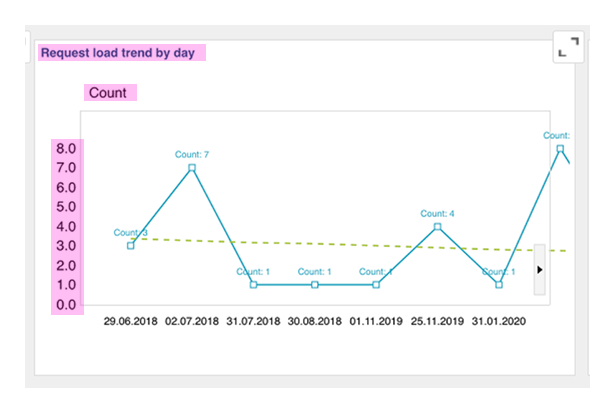Select the highest marker at the chart's right edge
The image size is (615, 413).
[560, 148]
